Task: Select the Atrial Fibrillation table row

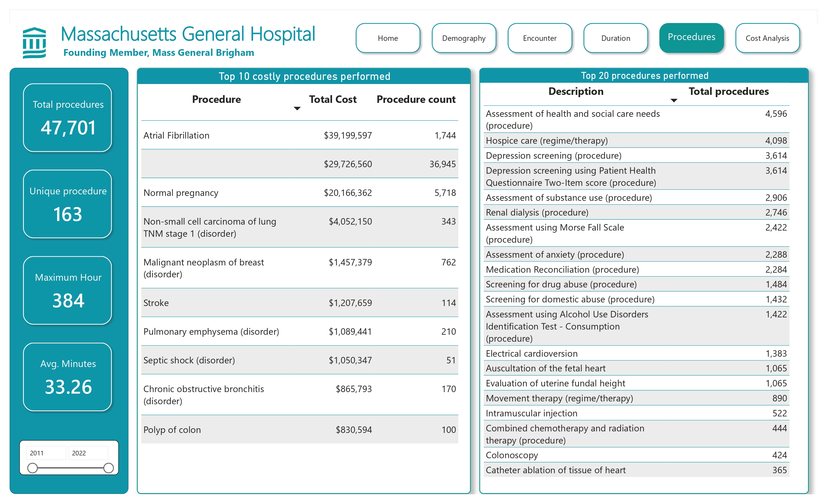Action: 299,135
